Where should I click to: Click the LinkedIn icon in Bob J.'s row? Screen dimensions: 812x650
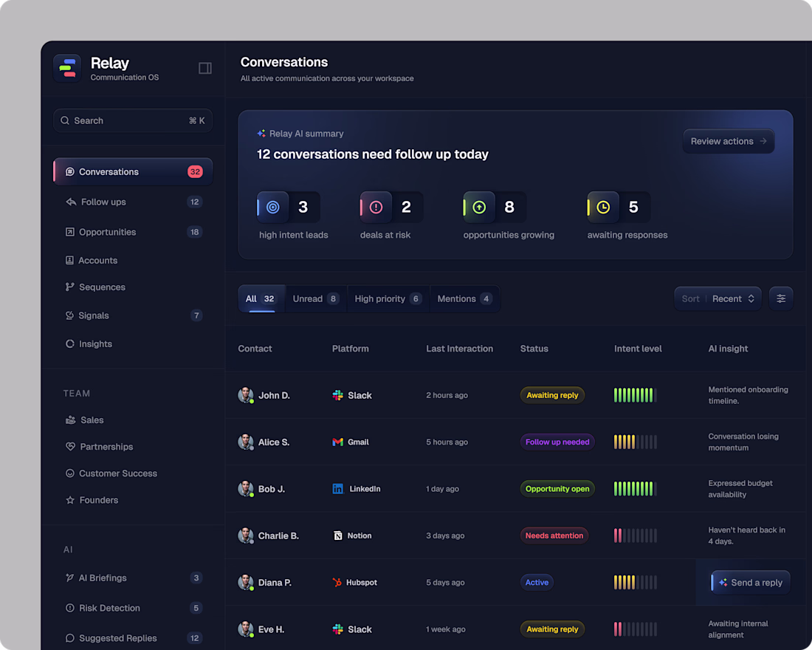tap(337, 489)
